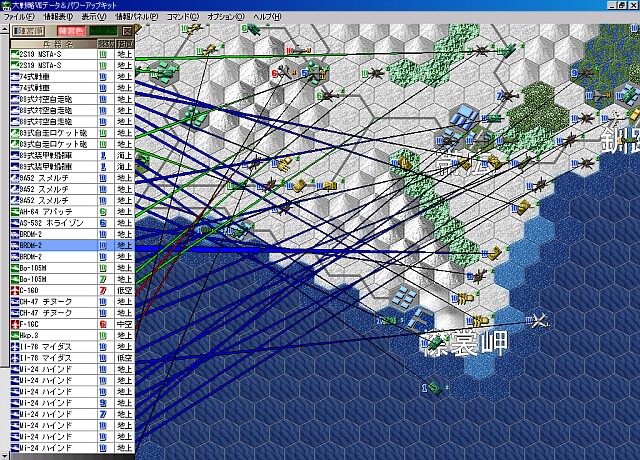Click the 陣営順 sort button
640x460 pixels.
coord(24,32)
